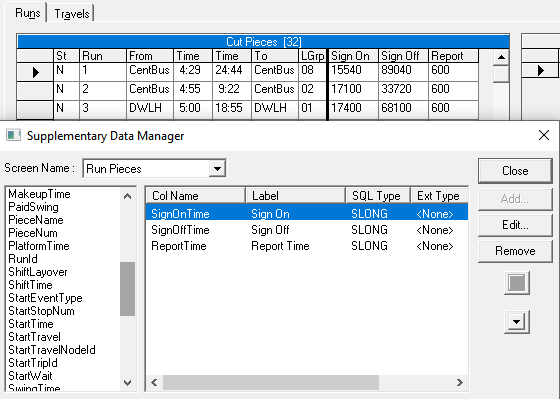Screen dimensions: 560x399
Task: Select PieceName in the field list
Action: tap(36, 220)
